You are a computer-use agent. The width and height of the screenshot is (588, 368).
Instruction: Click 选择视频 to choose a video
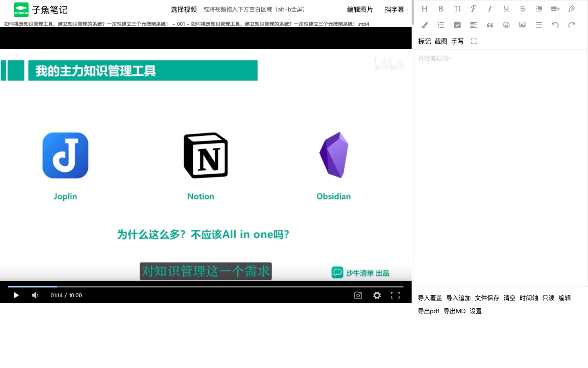[x=184, y=9]
